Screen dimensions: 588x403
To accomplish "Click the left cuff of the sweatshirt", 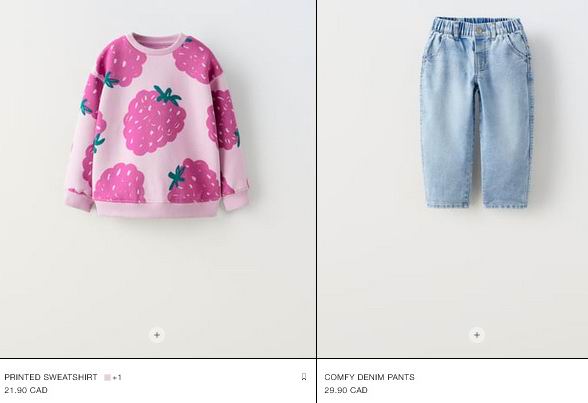I will point(79,201).
